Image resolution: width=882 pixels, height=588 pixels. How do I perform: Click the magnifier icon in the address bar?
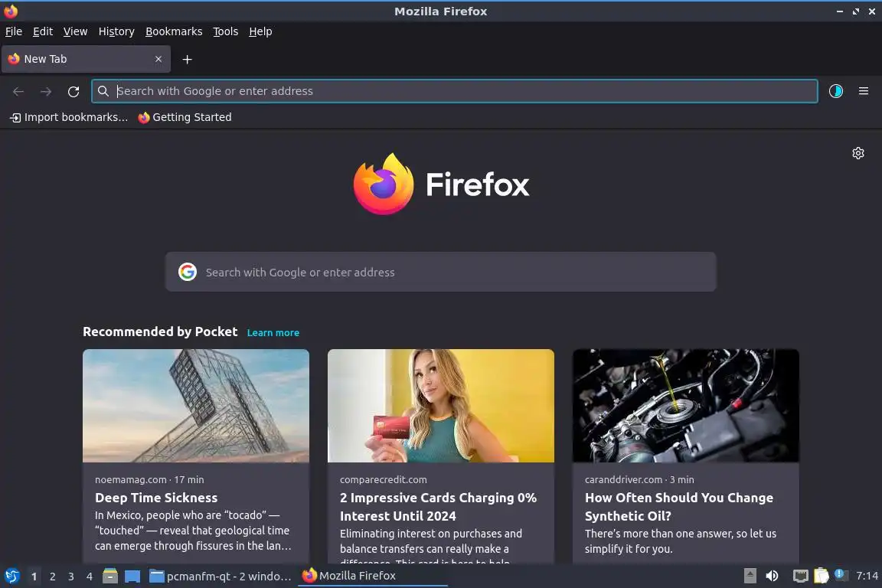103,91
